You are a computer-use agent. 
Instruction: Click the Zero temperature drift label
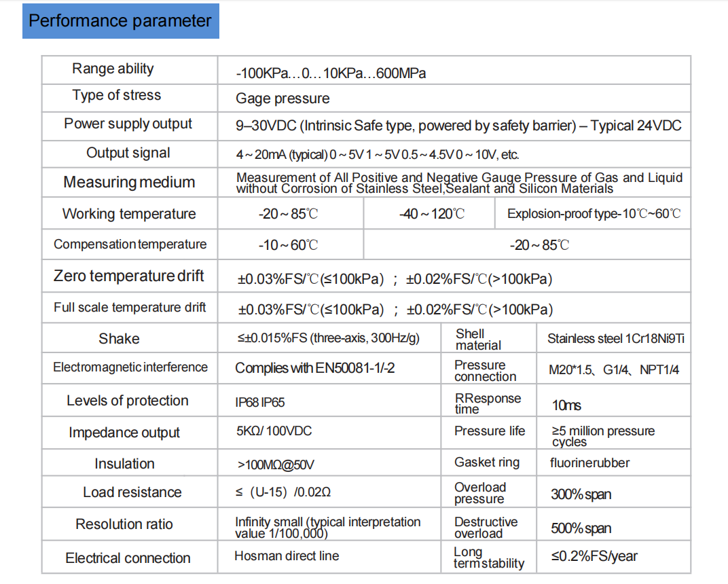tap(129, 276)
